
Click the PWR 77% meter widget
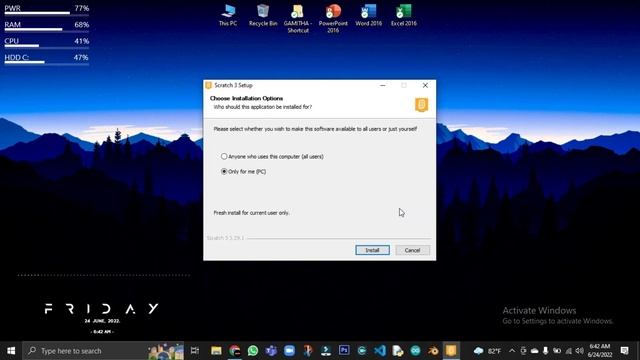[x=47, y=9]
